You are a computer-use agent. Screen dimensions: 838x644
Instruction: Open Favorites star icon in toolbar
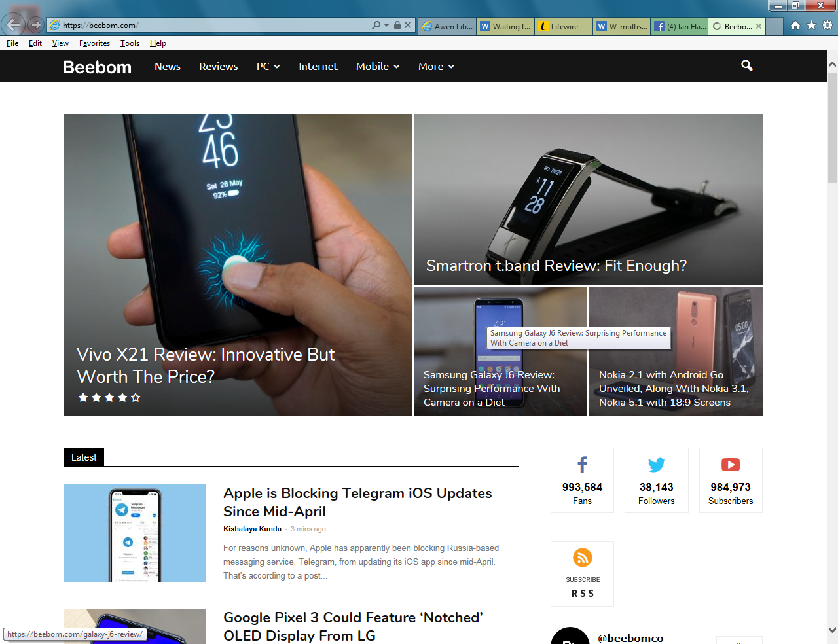(811, 26)
